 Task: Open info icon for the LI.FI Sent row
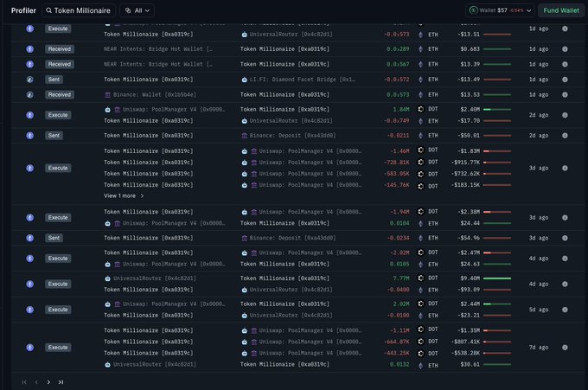(x=565, y=80)
